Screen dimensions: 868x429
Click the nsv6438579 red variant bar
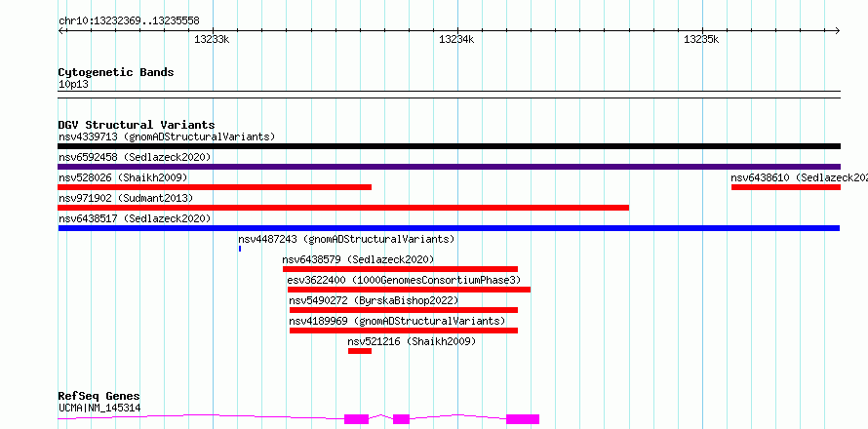coord(400,269)
